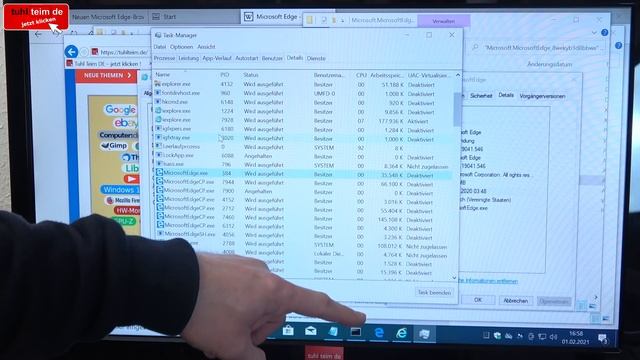Sort processes by the Name column
This screenshot has width=640, height=360.
pyautogui.click(x=162, y=75)
